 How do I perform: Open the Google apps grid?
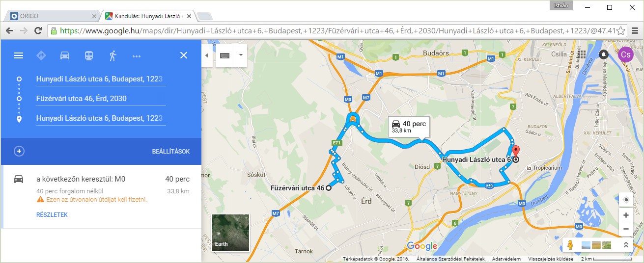(x=582, y=54)
